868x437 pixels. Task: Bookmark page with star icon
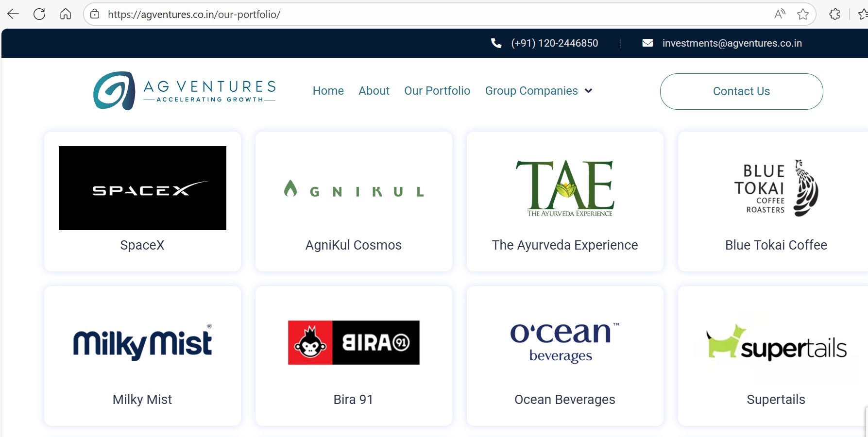click(x=803, y=14)
